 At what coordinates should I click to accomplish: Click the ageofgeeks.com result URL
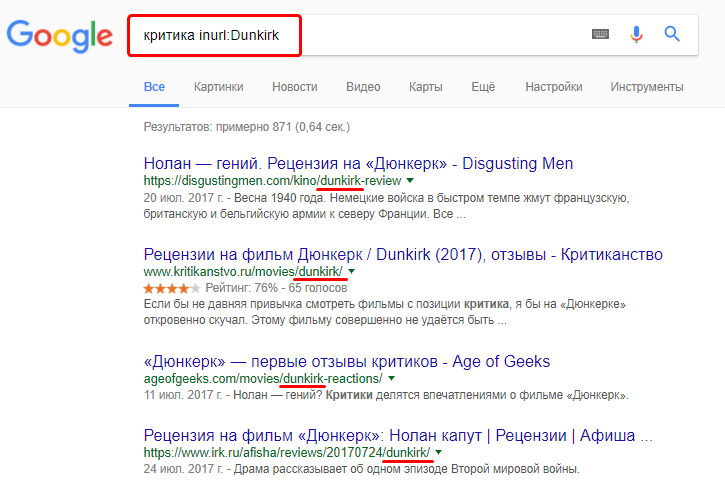263,379
